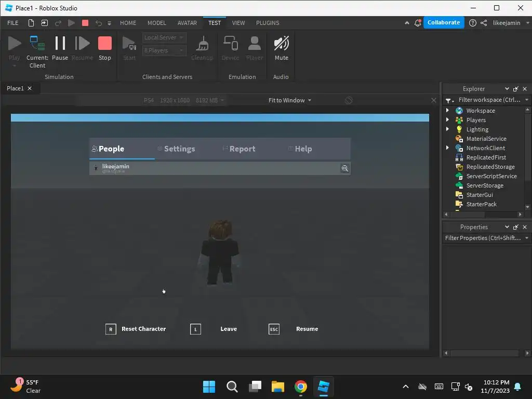Click the Reset Character button
532x399 pixels.
[136, 329]
